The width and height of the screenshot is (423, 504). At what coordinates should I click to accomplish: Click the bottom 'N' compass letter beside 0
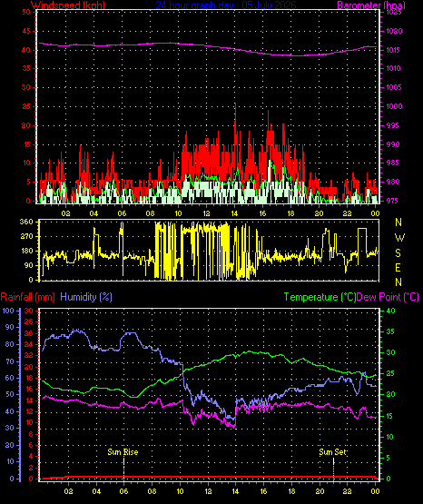398,282
